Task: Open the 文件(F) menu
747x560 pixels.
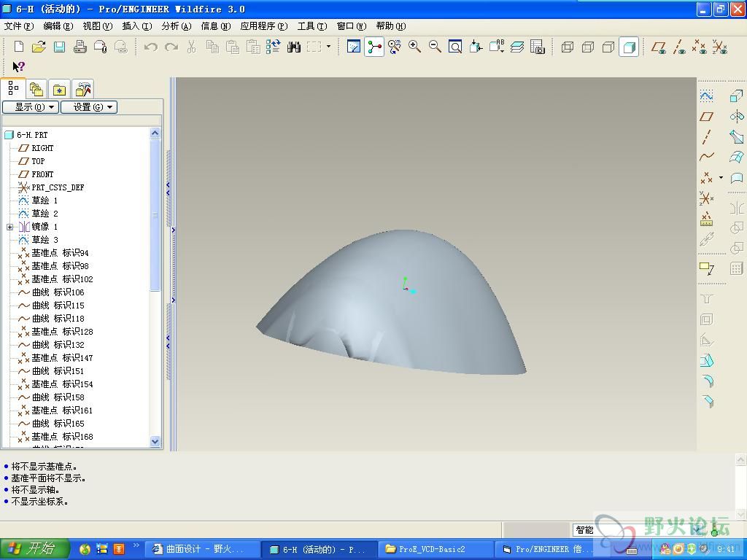Action: (x=18, y=26)
